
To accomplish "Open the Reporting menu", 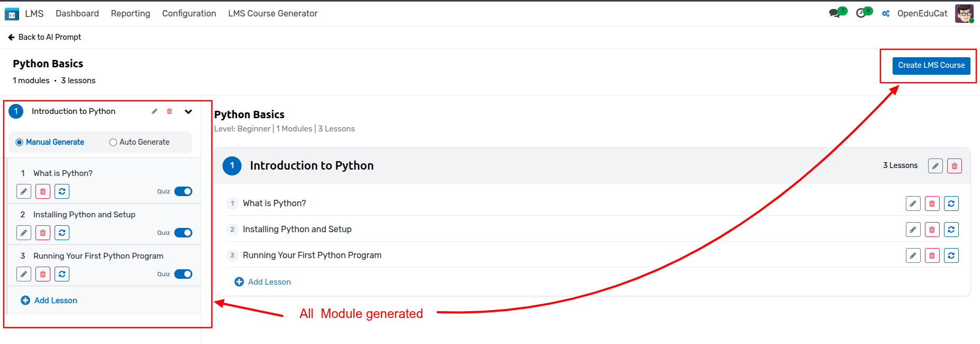I will tap(130, 13).
